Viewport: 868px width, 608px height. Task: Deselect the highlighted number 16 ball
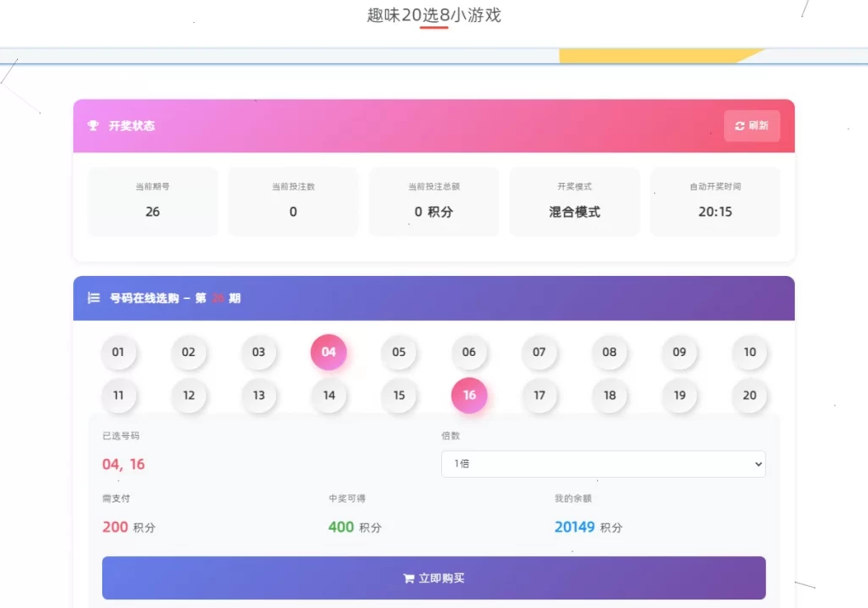coord(469,395)
